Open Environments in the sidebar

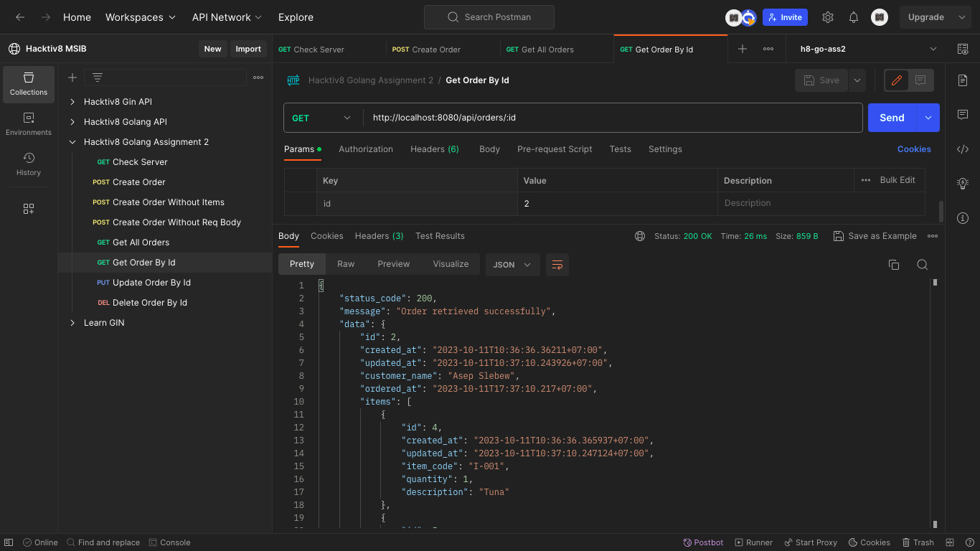29,124
